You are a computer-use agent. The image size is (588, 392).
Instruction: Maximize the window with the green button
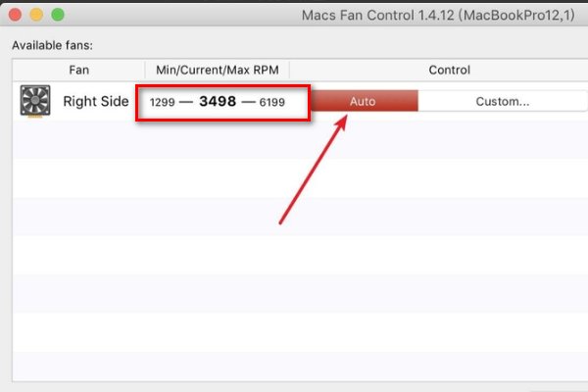[x=57, y=17]
